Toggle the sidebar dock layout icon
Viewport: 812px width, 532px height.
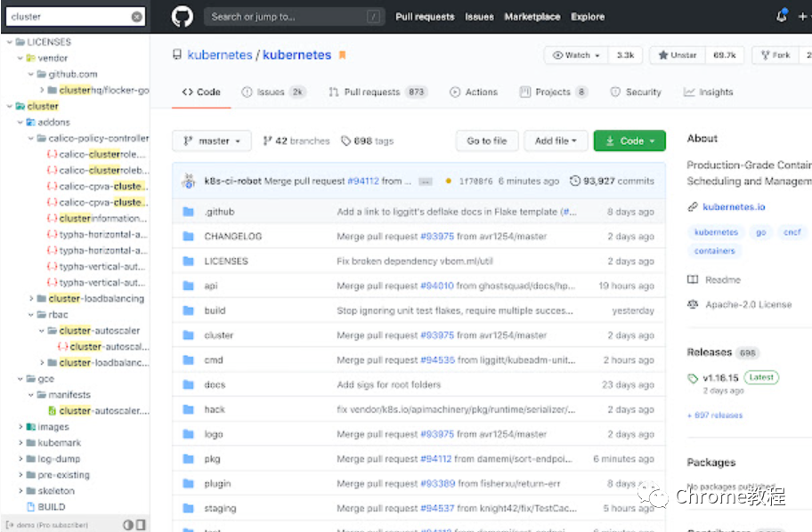point(141,524)
